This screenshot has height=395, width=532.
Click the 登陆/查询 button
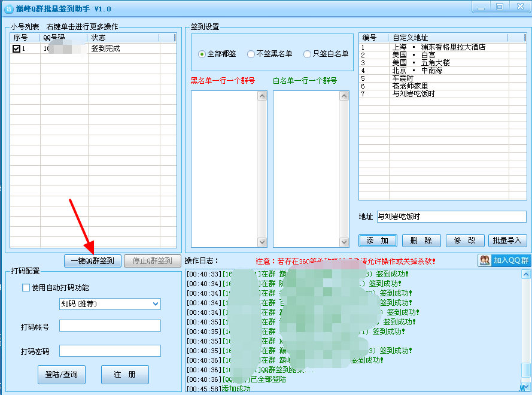click(62, 374)
